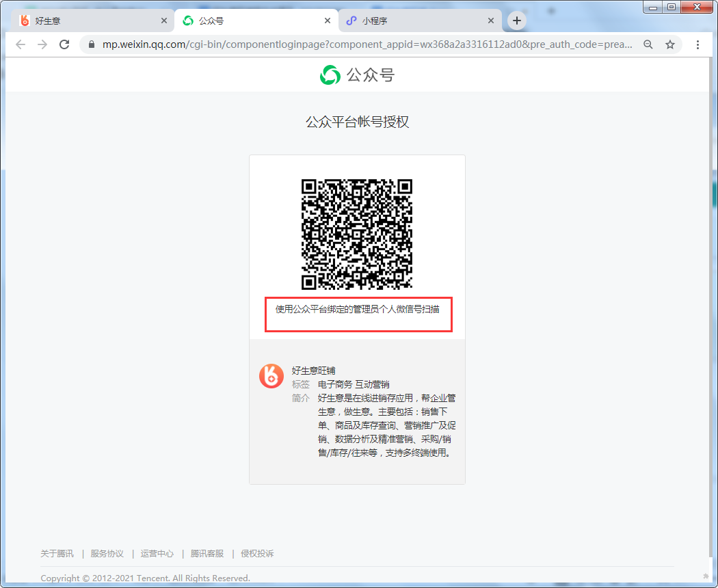
Task: Click the 好生意 app description paragraph
Action: [x=386, y=425]
